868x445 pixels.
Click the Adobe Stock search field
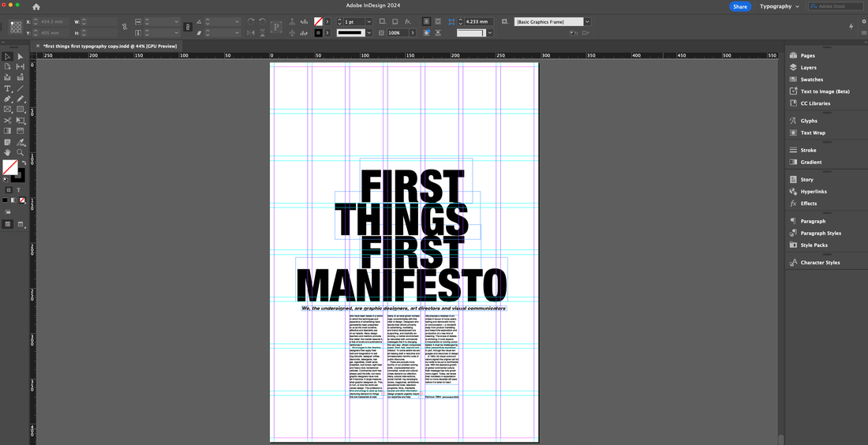click(837, 6)
